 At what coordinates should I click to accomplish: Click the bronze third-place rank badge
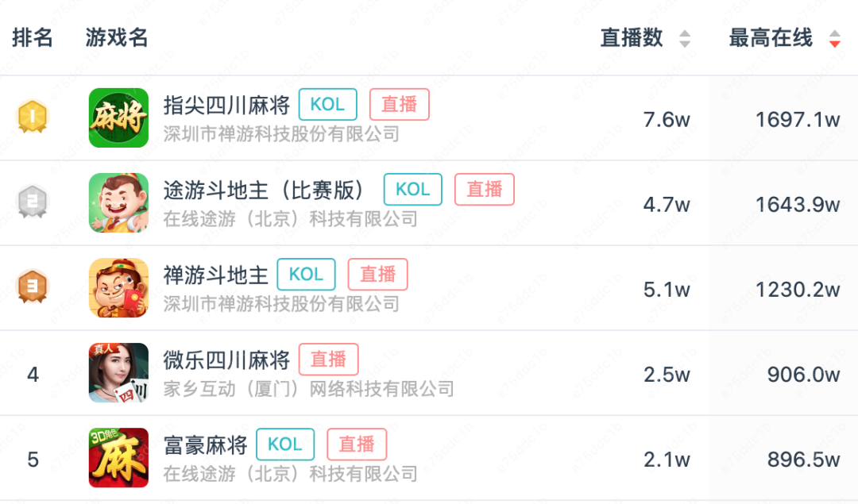[33, 287]
